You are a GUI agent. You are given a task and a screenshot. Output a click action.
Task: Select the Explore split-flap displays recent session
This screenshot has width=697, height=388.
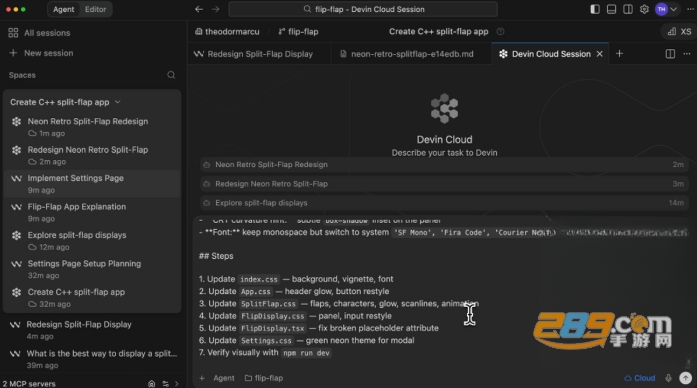pyautogui.click(x=444, y=203)
